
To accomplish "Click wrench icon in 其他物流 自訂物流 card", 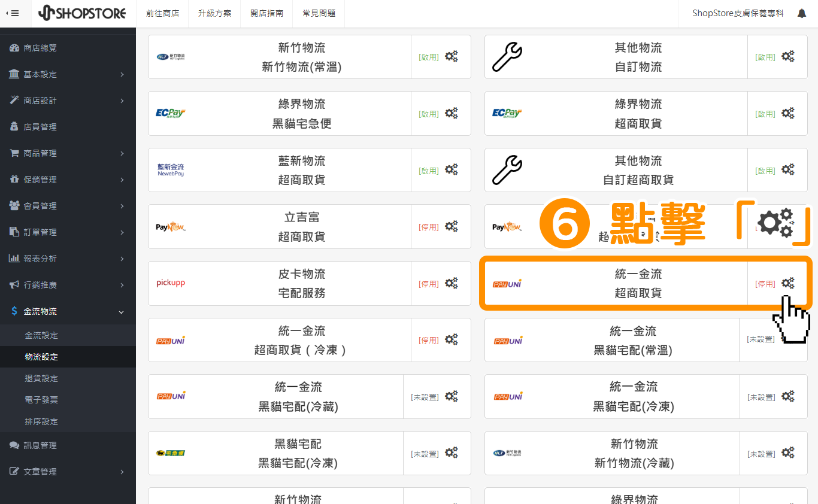I will (x=507, y=57).
